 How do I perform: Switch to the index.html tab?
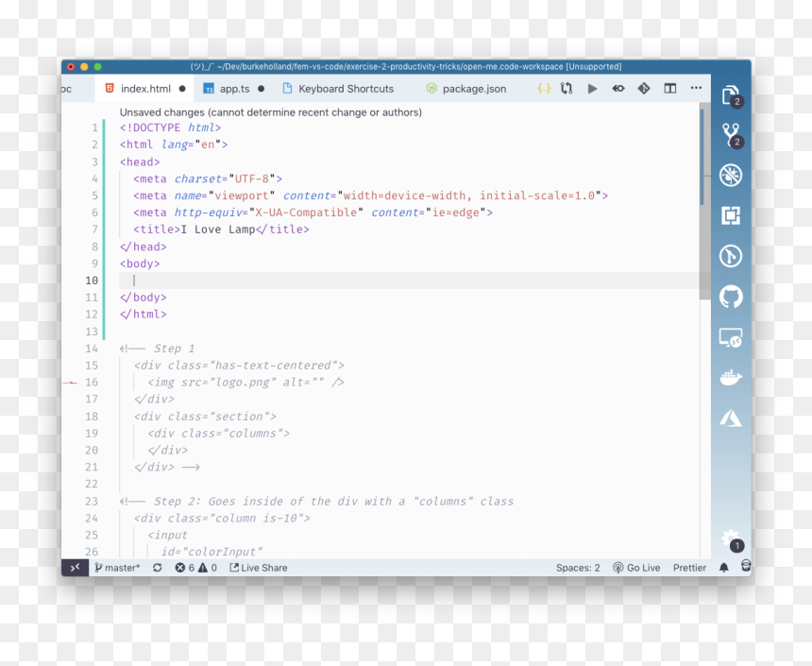144,89
